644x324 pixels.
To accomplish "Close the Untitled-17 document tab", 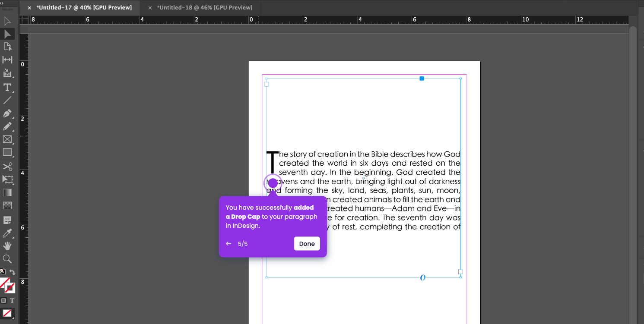I will (29, 8).
